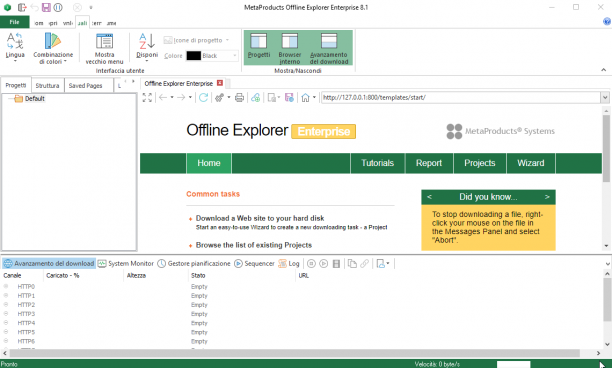Viewport: 612px width, 368px height.
Task: Click the browser Home icon
Action: tap(305, 98)
